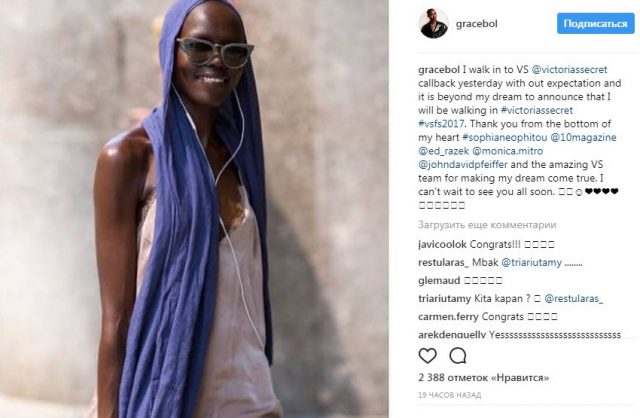The height and width of the screenshot is (418, 640).
Task: Visit the @ed_razek mention
Action: pos(443,151)
